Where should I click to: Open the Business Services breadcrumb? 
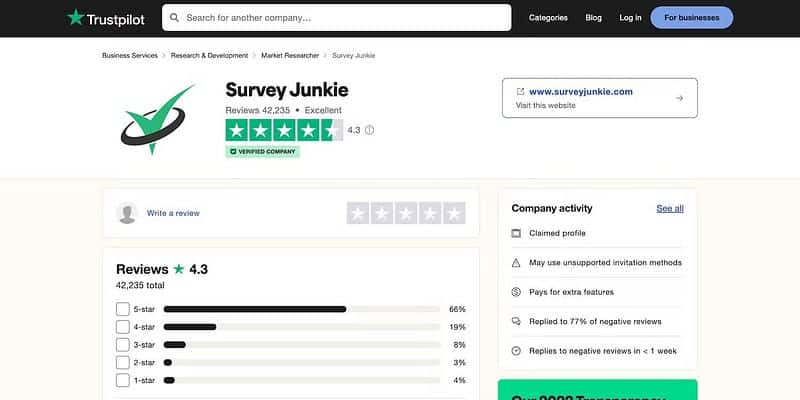pos(130,56)
